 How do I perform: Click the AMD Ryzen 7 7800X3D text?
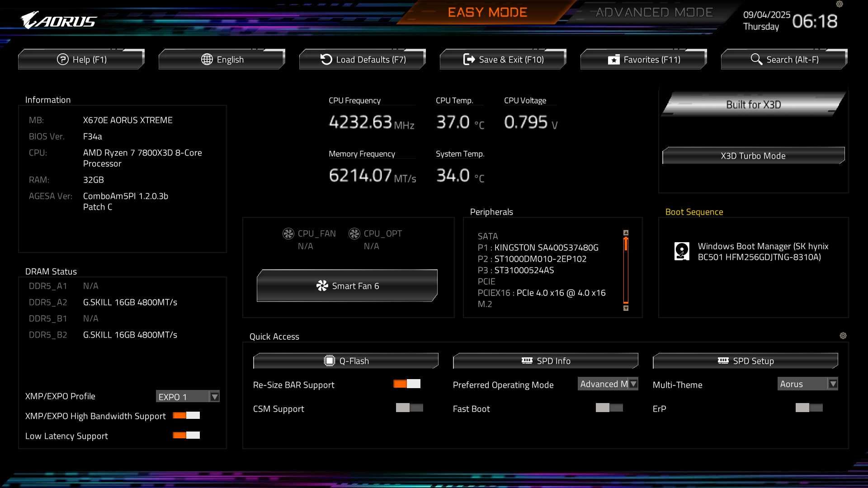pyautogui.click(x=142, y=158)
